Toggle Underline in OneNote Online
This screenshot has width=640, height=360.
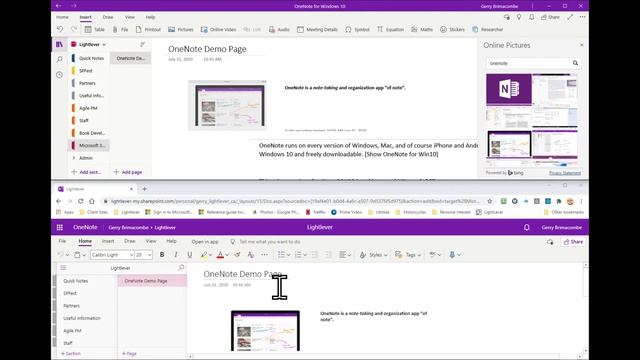pyautogui.click(x=190, y=255)
